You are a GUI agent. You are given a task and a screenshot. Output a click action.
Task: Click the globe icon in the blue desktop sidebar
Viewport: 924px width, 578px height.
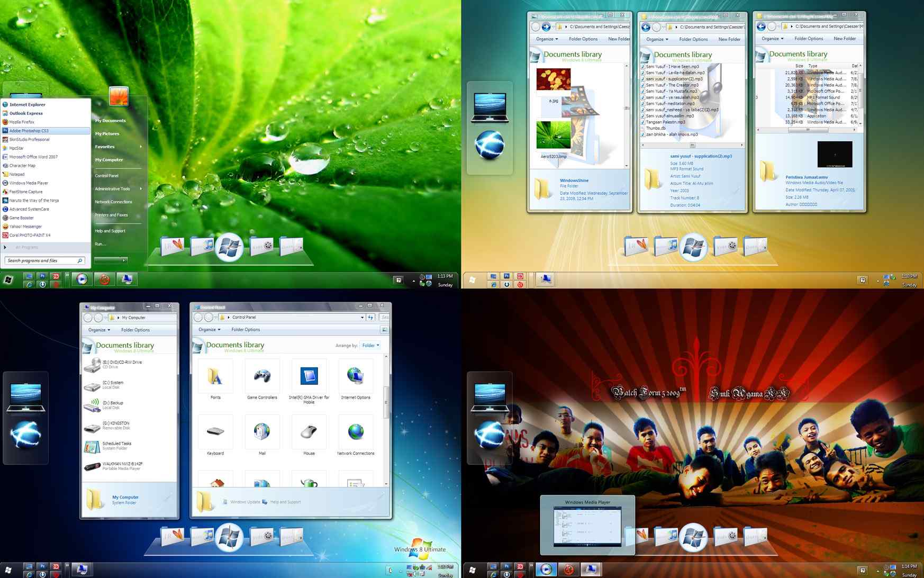(25, 435)
